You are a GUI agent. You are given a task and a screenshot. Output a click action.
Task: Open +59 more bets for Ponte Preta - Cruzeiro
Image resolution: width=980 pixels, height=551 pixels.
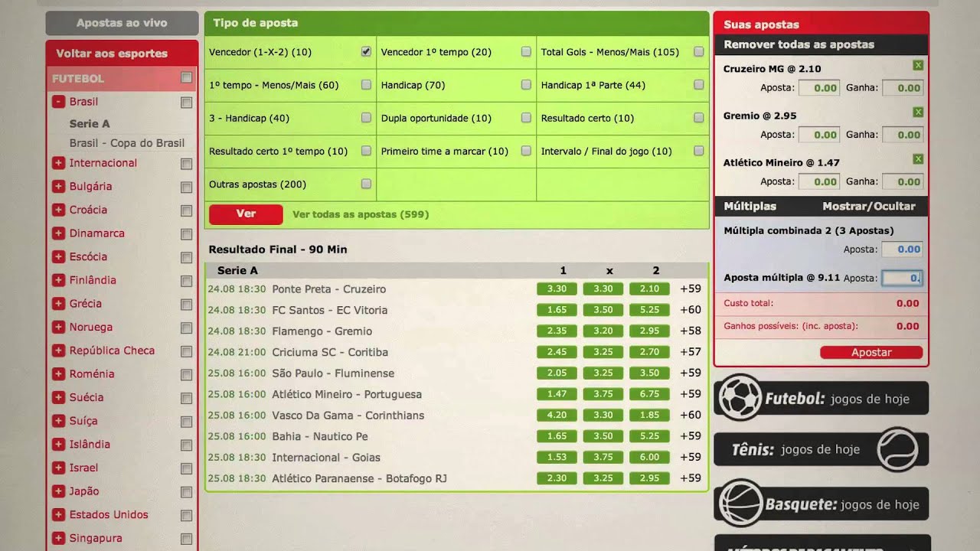691,289
